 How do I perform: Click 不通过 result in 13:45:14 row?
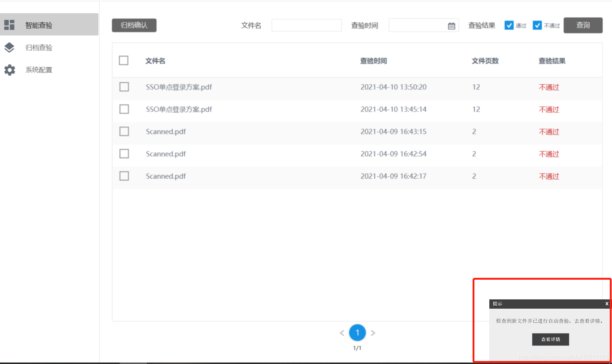click(x=549, y=110)
